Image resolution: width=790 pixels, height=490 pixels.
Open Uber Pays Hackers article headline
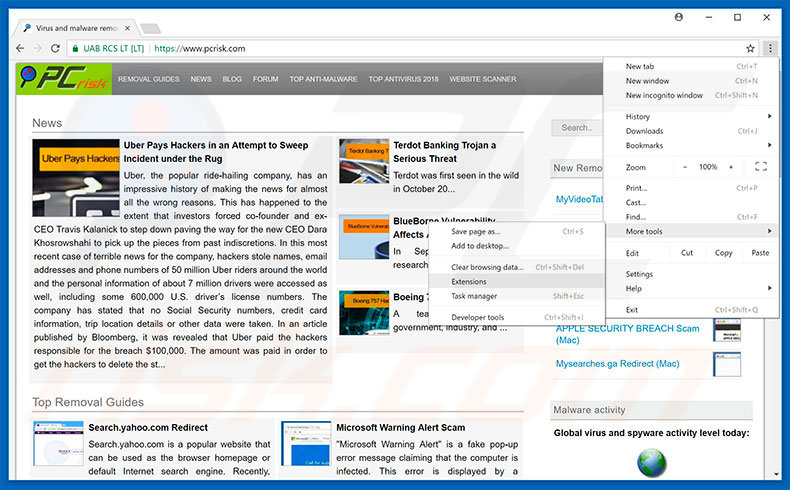pos(216,152)
